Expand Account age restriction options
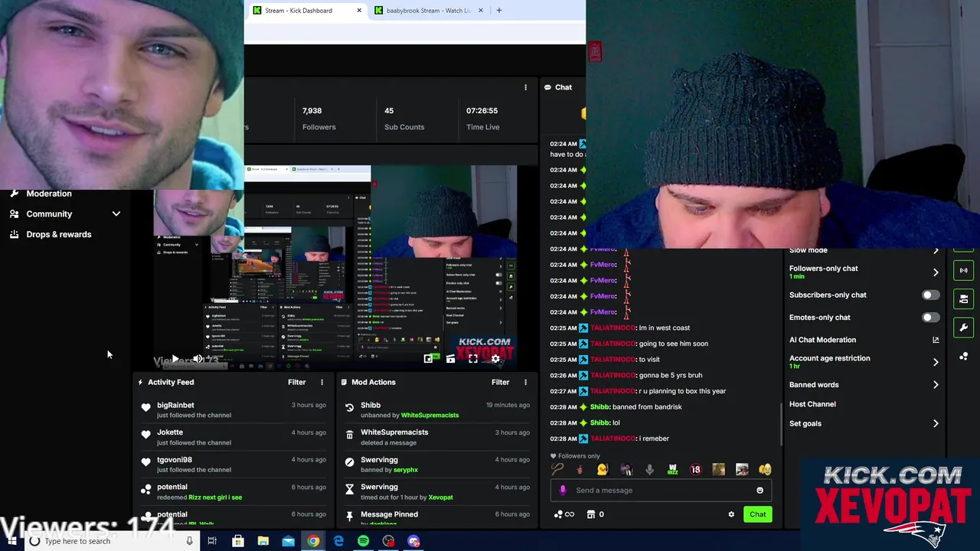Image resolution: width=980 pixels, height=551 pixels. [936, 362]
